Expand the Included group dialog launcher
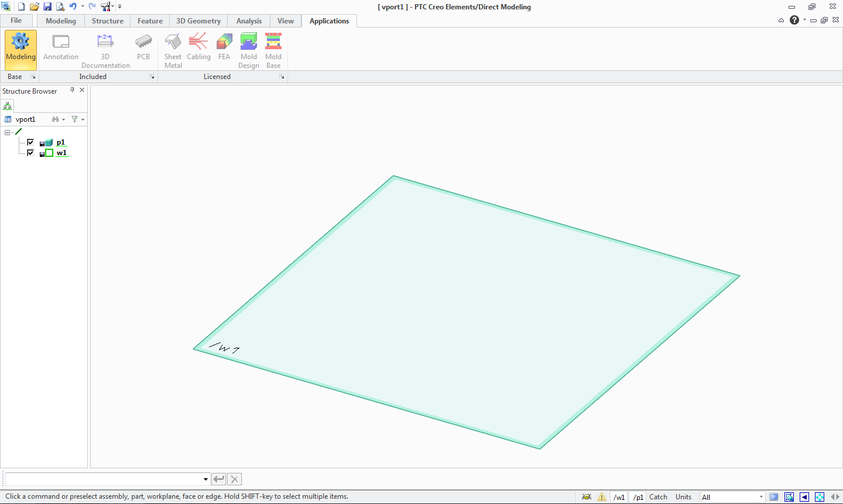Viewport: 843px width, 504px height. [152, 77]
